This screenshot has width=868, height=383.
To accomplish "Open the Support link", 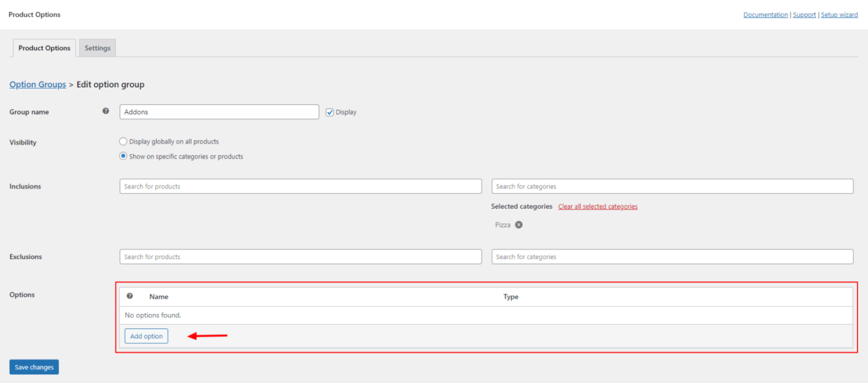I will click(804, 14).
